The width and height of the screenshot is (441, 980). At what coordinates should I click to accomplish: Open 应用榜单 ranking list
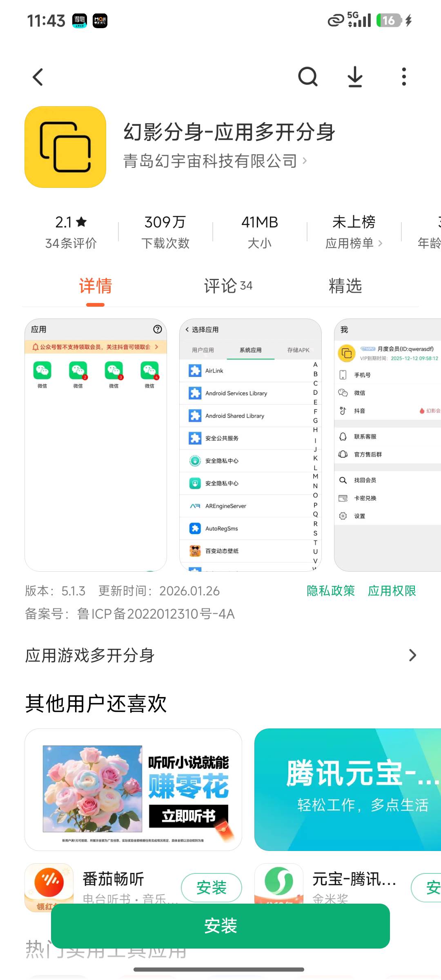354,243
